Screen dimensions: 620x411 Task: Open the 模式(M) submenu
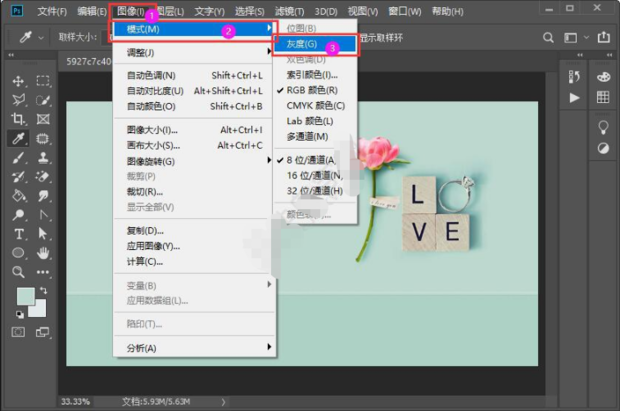(x=194, y=28)
